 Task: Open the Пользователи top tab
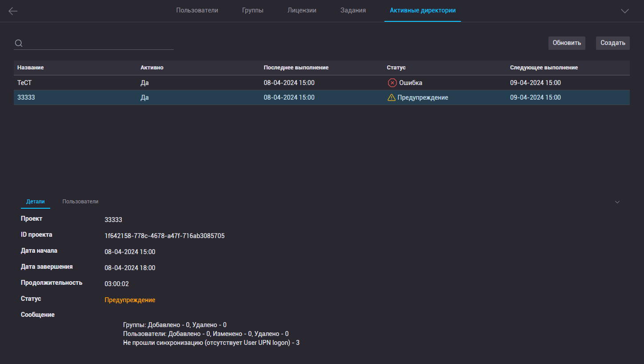coord(197,10)
